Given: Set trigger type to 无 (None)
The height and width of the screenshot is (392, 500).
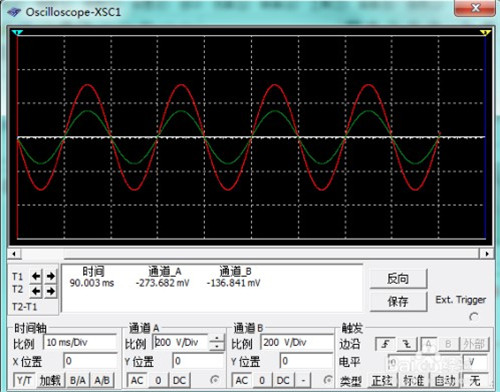Looking at the screenshot, I should point(475,380).
